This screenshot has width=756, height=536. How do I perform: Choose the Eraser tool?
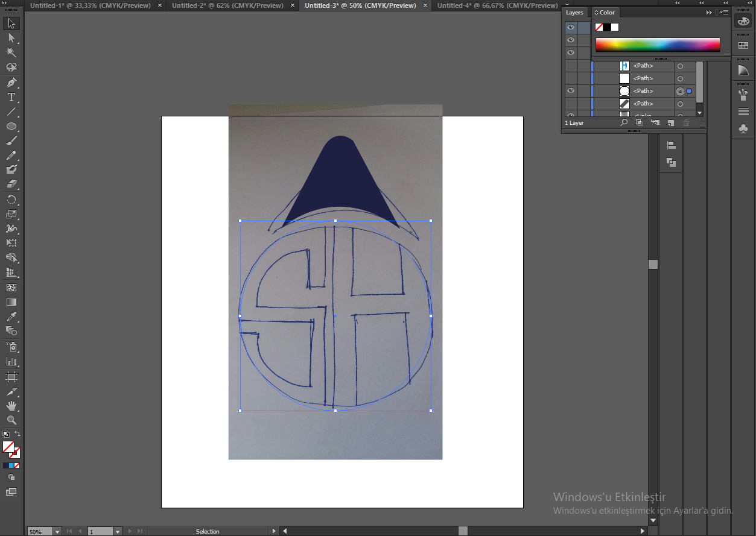pyautogui.click(x=11, y=184)
